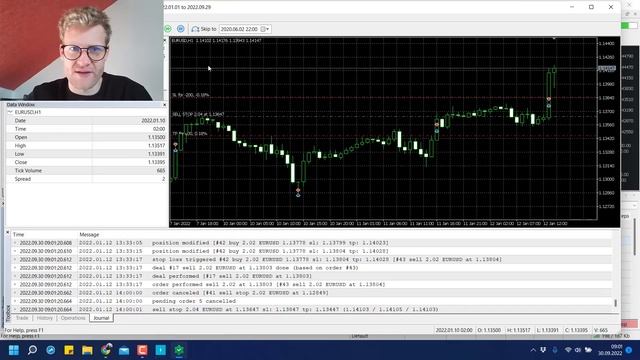Image resolution: width=640 pixels, height=360 pixels.
Task: Switch to the Operations tab
Action: coord(73,318)
